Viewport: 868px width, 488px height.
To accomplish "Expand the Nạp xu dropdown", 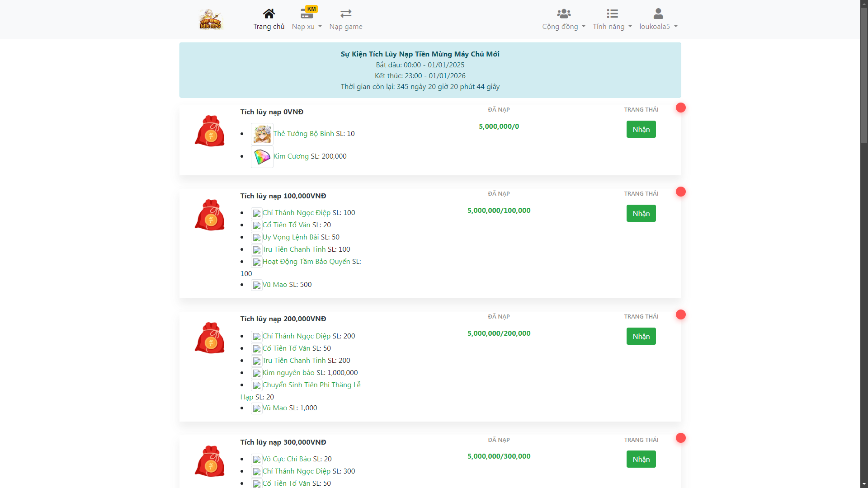I will pos(307,27).
